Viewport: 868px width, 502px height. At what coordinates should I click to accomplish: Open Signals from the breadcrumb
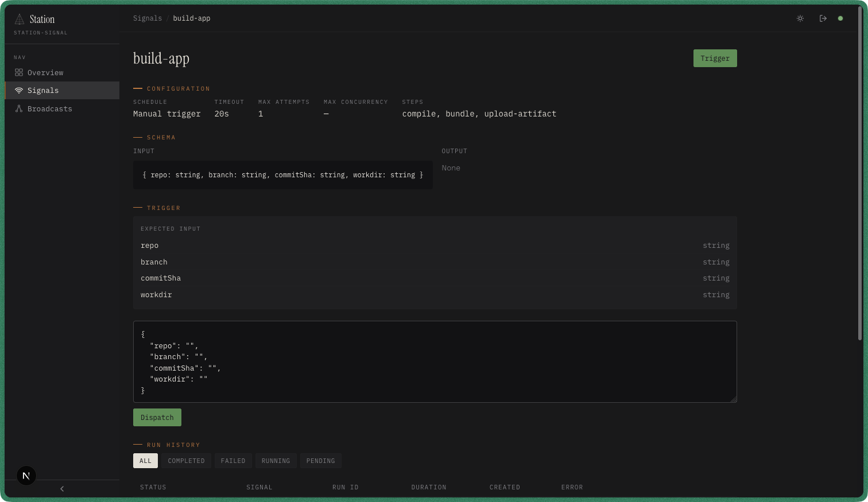click(148, 18)
